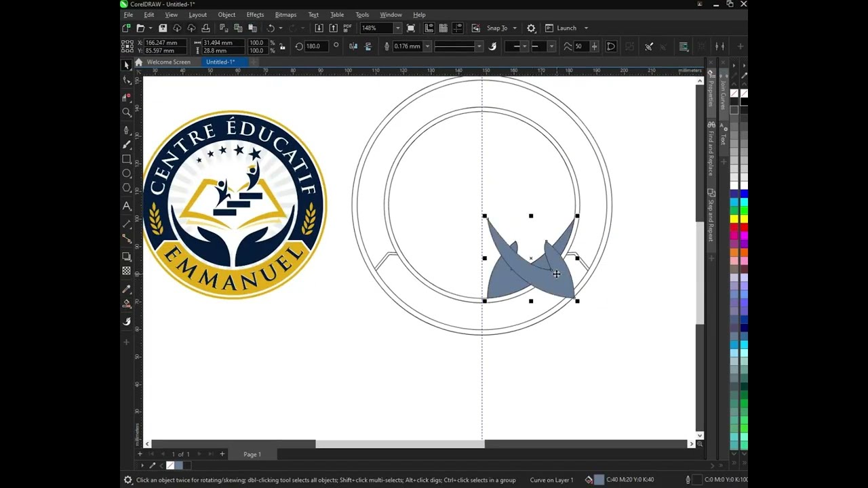Viewport: 868px width, 488px height.
Task: Click quick customize plus in toolbox
Action: click(x=126, y=342)
